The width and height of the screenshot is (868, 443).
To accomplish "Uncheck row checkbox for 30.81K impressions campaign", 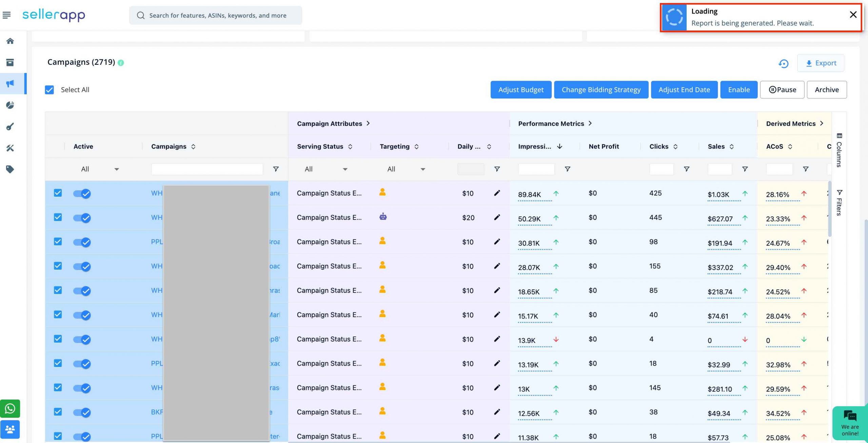I will click(58, 242).
